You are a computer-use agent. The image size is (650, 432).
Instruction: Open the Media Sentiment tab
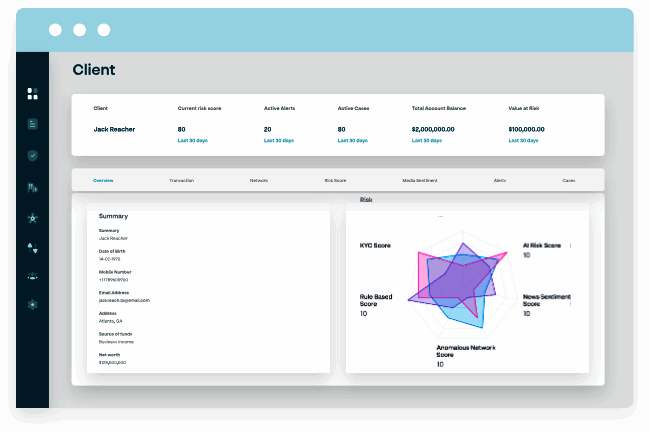[x=419, y=181]
